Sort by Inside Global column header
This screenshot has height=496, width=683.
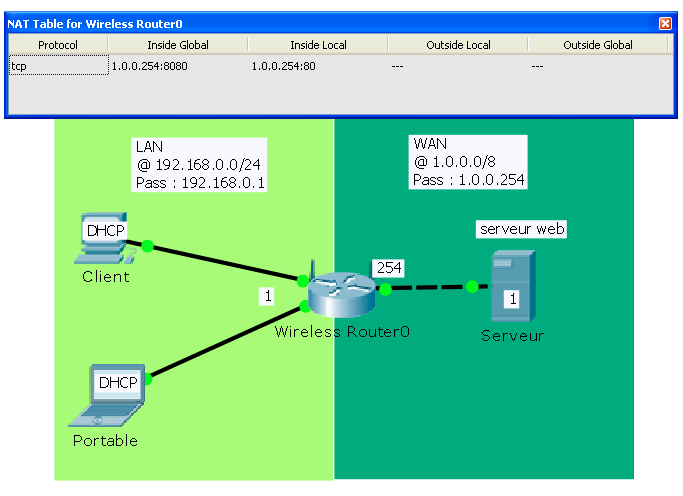(x=178, y=45)
